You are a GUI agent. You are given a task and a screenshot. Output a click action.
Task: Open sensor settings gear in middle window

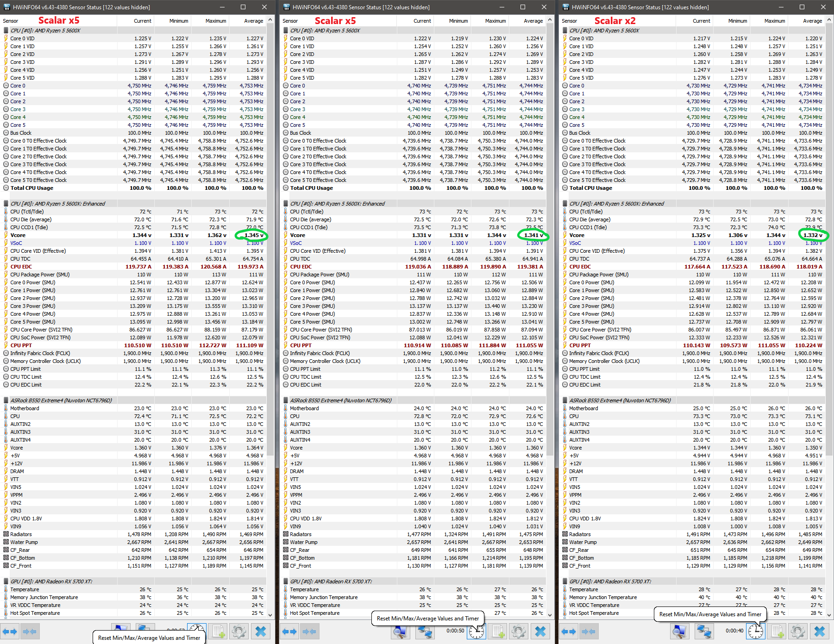519,631
